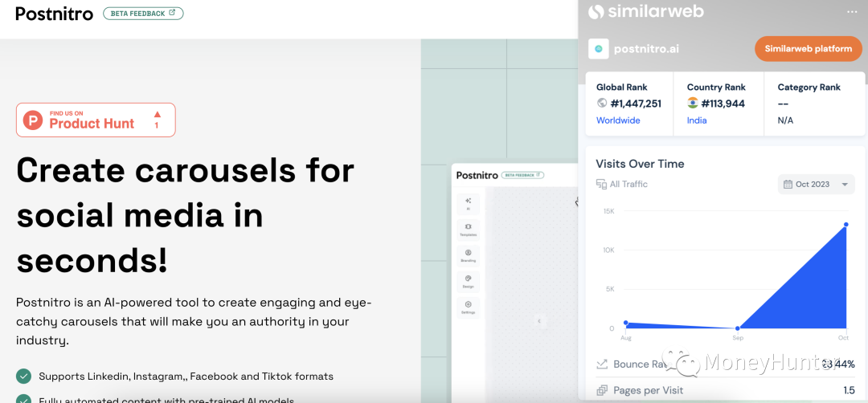The width and height of the screenshot is (868, 403).
Task: Expand the Oct 2023 date dropdown
Action: click(816, 185)
